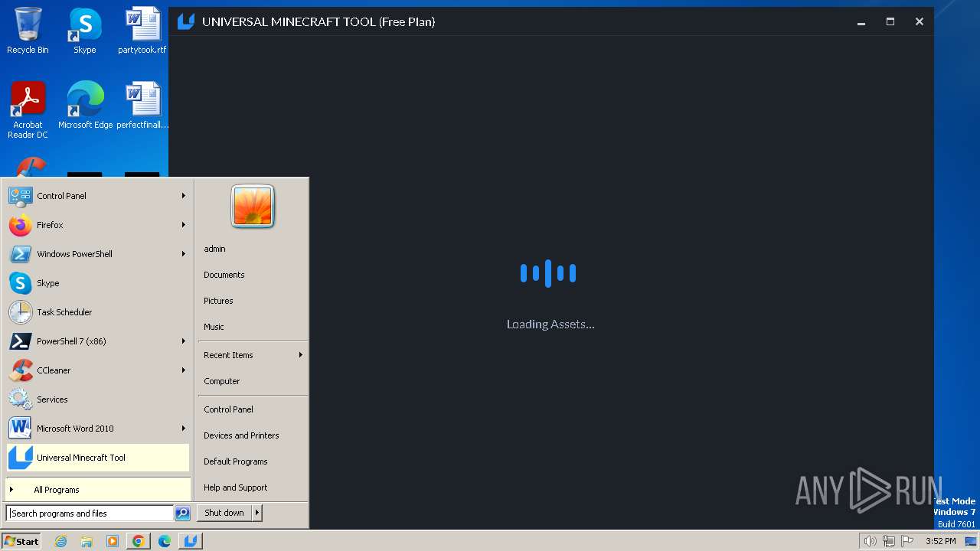Launch Skype from Start menu list
Viewport: 980px width, 551px height.
click(97, 283)
